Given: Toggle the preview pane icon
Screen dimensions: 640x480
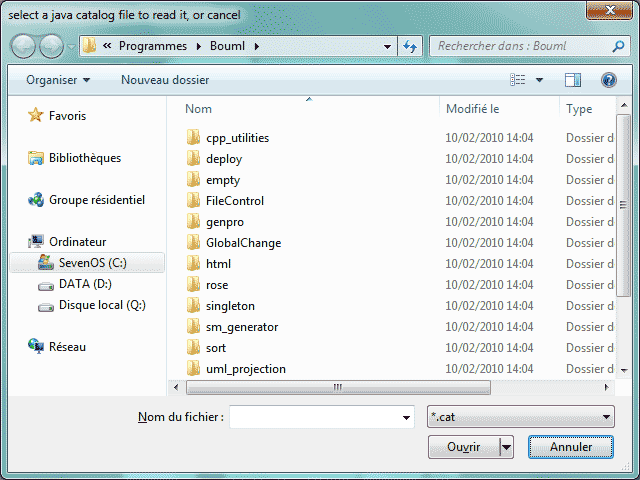Looking at the screenshot, I should 573,80.
